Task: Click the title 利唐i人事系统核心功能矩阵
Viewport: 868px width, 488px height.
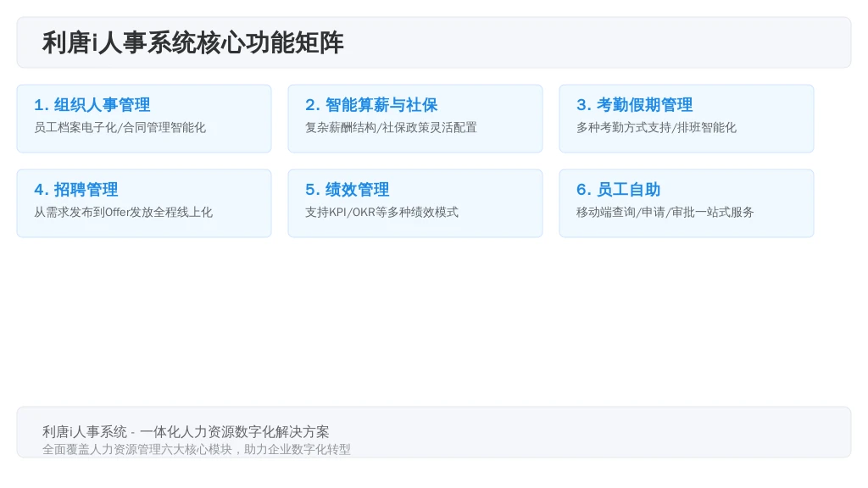Action: (192, 42)
